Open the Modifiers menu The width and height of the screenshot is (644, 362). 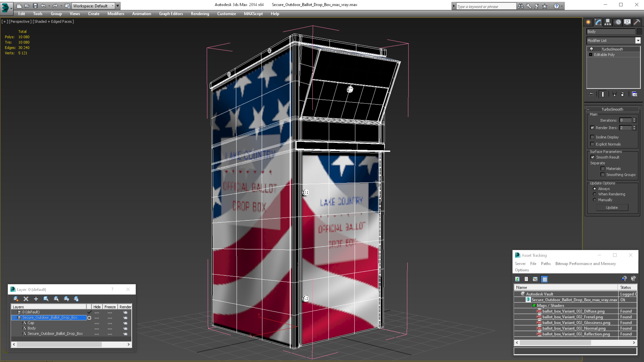pos(116,14)
